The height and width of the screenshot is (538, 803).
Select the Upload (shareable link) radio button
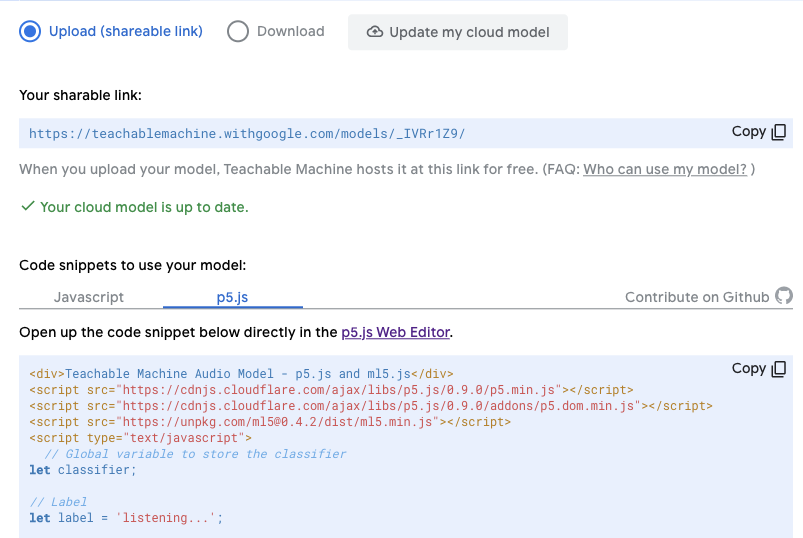coord(30,31)
